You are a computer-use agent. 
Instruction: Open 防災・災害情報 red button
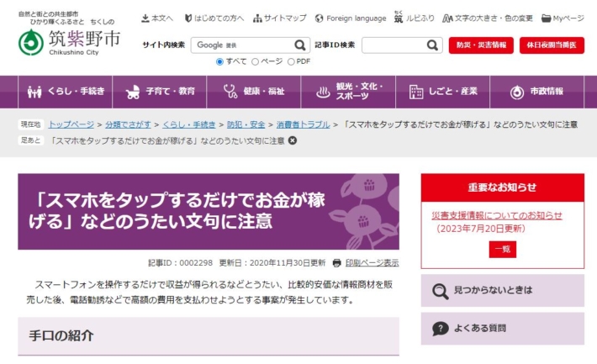click(481, 45)
